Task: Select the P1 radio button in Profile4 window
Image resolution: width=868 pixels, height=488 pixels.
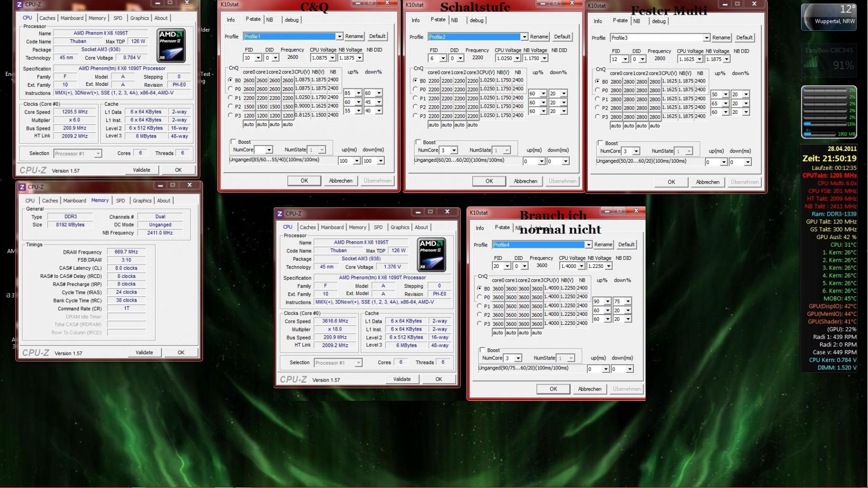Action: coord(480,306)
